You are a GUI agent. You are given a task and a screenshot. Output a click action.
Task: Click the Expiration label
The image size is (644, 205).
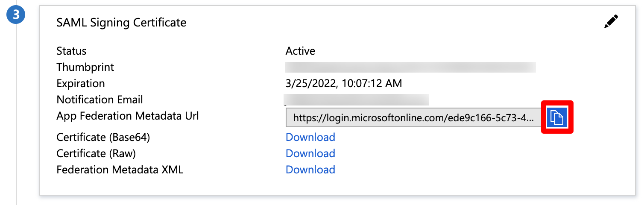80,84
